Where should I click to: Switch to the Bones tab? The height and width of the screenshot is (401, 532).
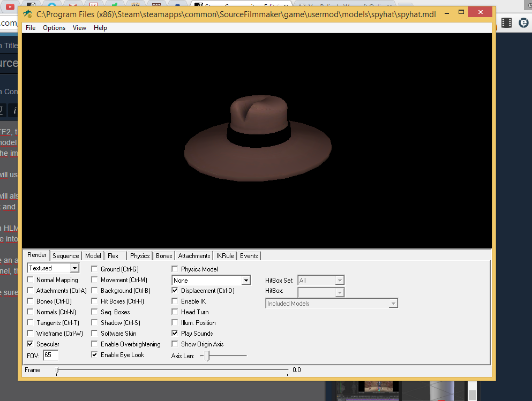[x=164, y=256]
